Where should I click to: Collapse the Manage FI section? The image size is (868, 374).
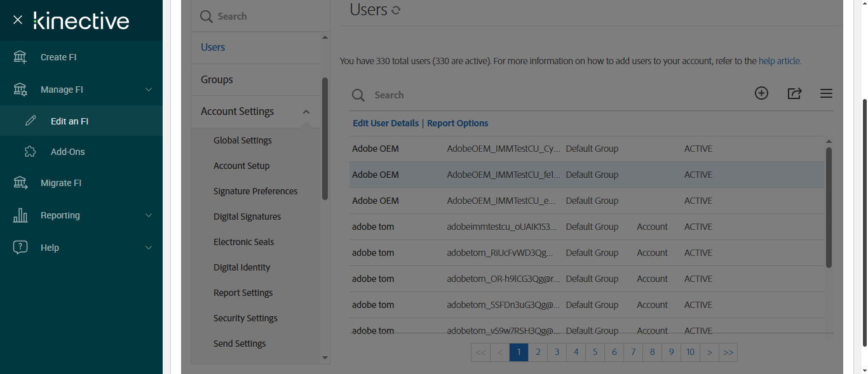point(149,90)
